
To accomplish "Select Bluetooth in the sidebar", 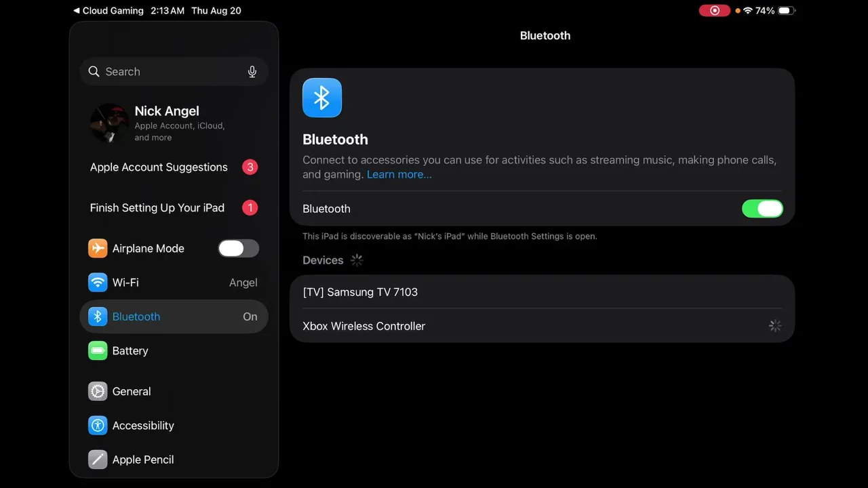I will (174, 317).
